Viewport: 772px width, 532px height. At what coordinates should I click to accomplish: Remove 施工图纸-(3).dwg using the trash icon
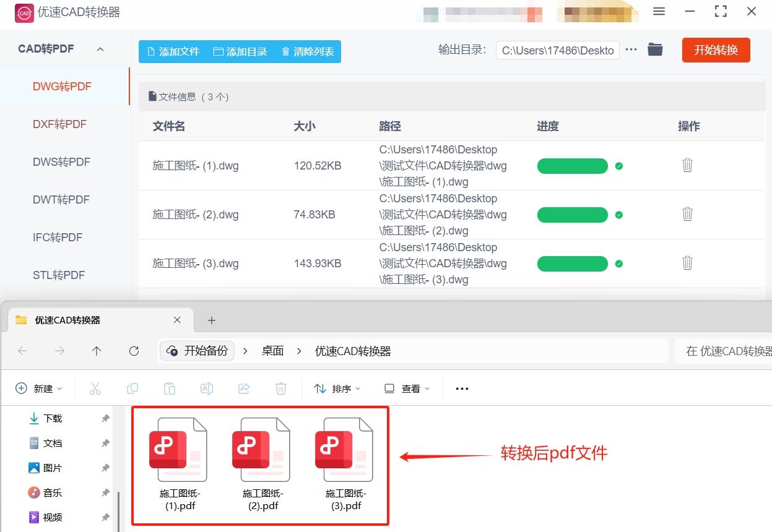pyautogui.click(x=687, y=262)
